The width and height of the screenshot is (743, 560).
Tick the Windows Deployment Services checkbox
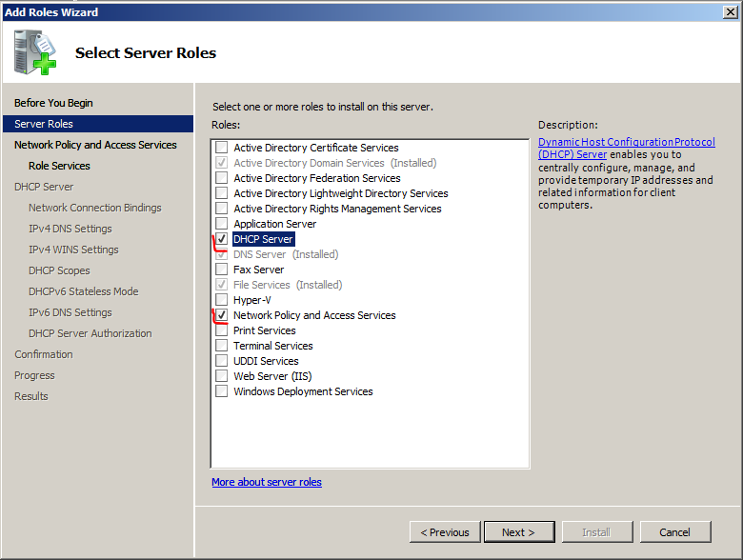221,390
